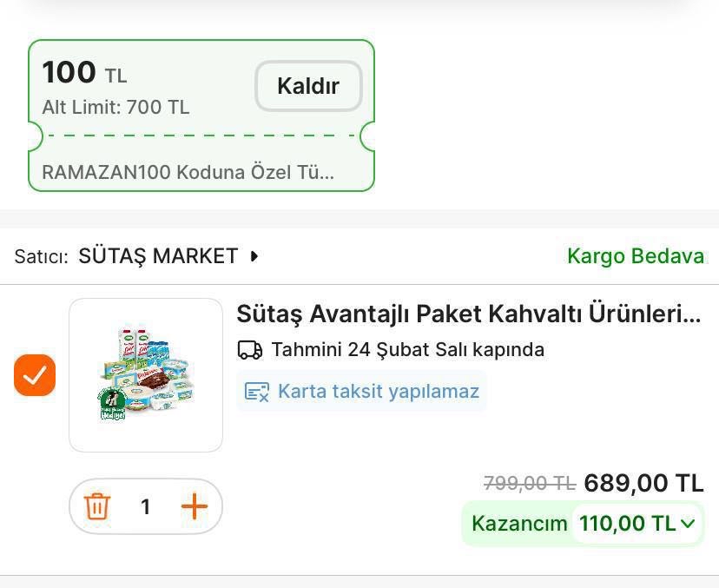The width and height of the screenshot is (719, 588).
Task: Expand the SÜTAŞ MARKET seller arrow
Action: [x=254, y=256]
